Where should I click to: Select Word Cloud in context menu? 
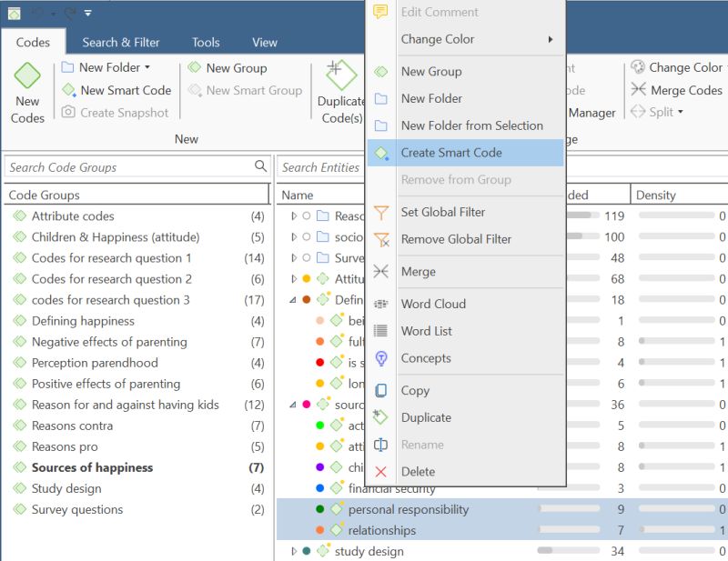pyautogui.click(x=465, y=304)
